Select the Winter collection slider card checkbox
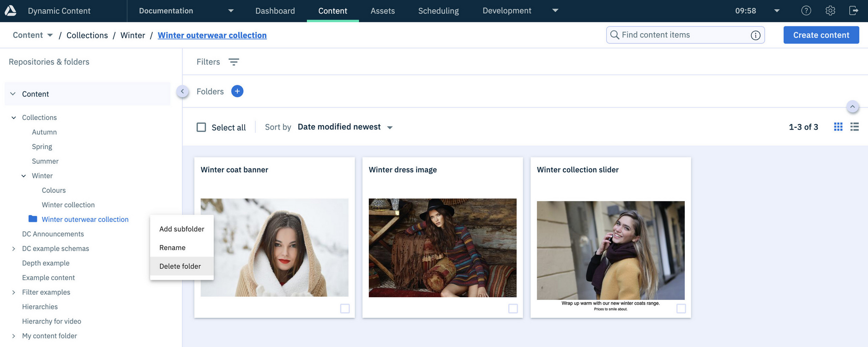Image resolution: width=868 pixels, height=347 pixels. point(681,308)
